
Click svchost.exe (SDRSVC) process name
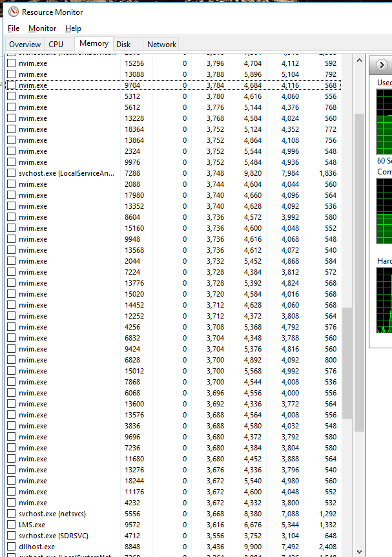click(54, 536)
